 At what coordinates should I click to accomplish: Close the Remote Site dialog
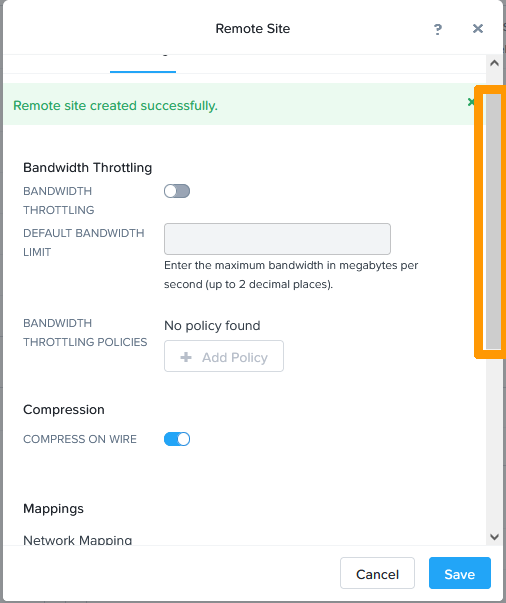pyautogui.click(x=478, y=28)
